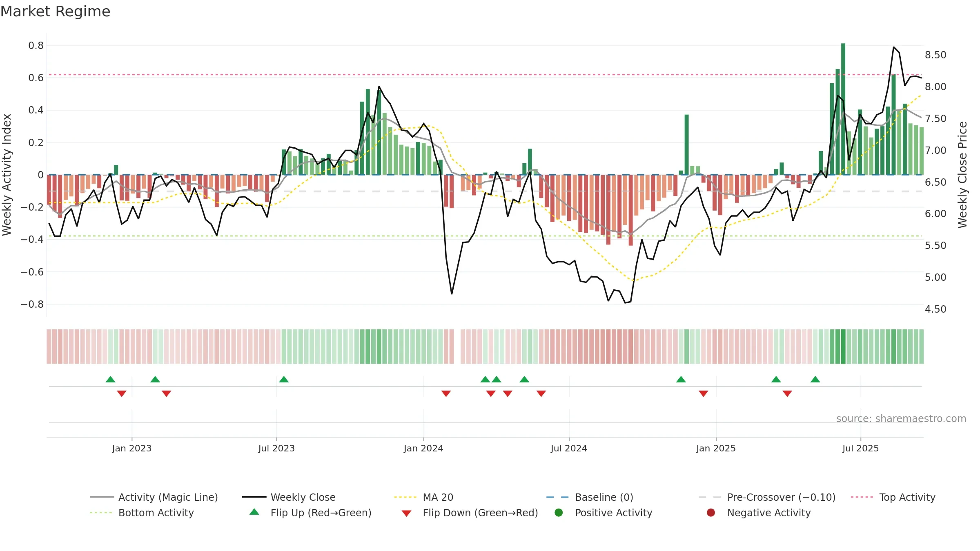The width and height of the screenshot is (980, 551).
Task: Select the flip-up marker in late 2024
Action: coord(681,379)
